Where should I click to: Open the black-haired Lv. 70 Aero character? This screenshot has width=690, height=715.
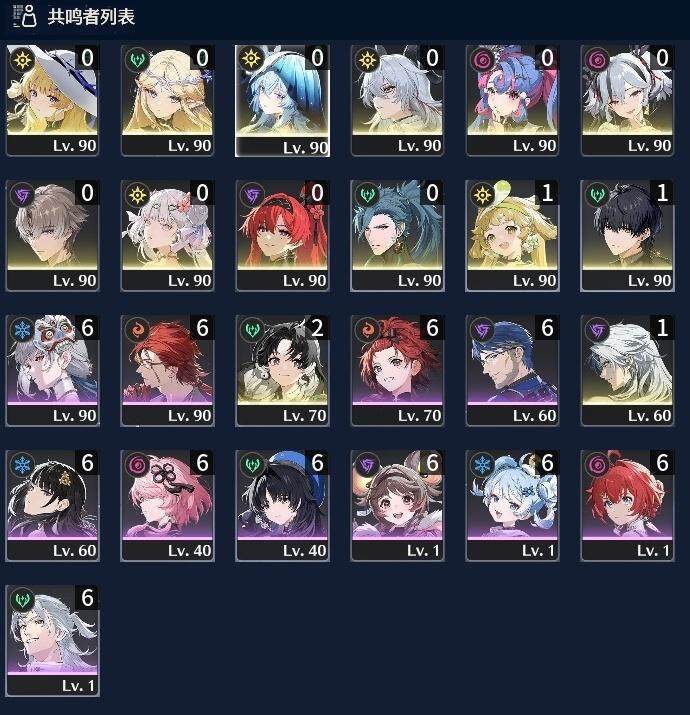(282, 370)
